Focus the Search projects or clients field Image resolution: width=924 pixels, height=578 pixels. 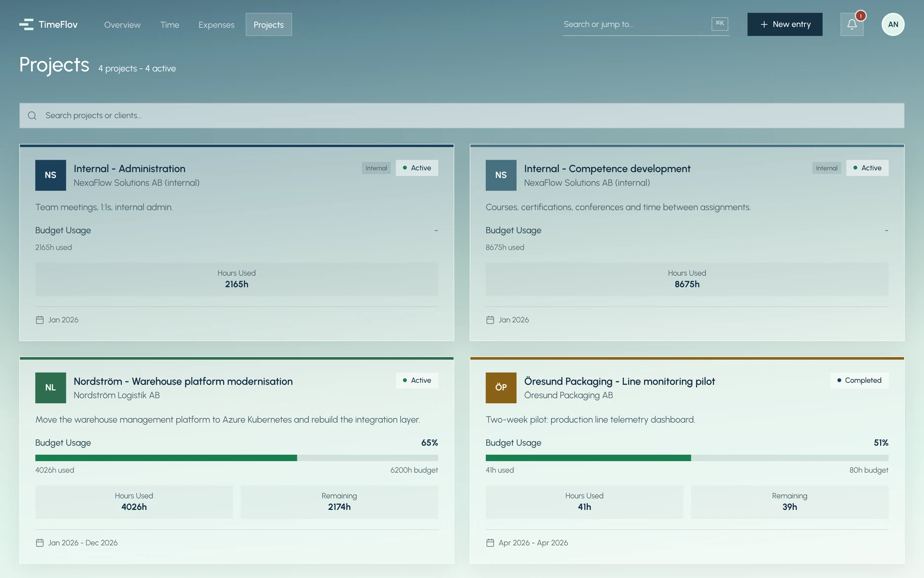tap(462, 116)
